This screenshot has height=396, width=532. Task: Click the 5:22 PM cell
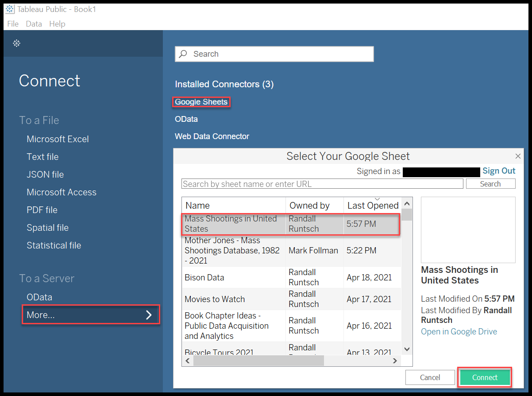coord(362,251)
